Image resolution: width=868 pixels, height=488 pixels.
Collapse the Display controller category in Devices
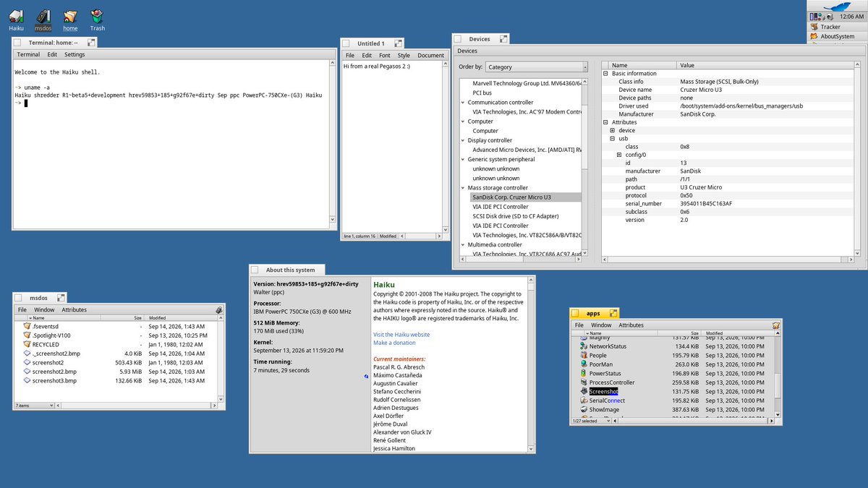point(462,140)
